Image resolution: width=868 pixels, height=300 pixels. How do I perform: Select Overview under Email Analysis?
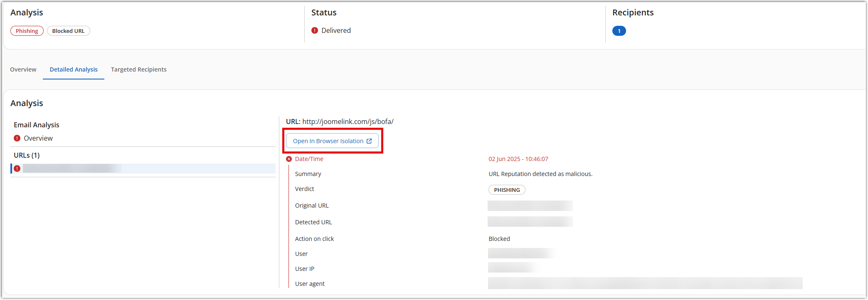tap(38, 138)
